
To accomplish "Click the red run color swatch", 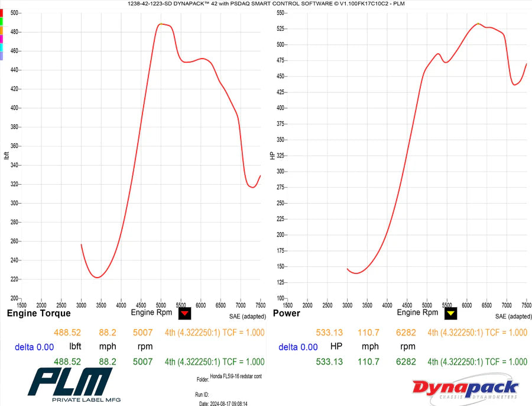I will point(1,13).
